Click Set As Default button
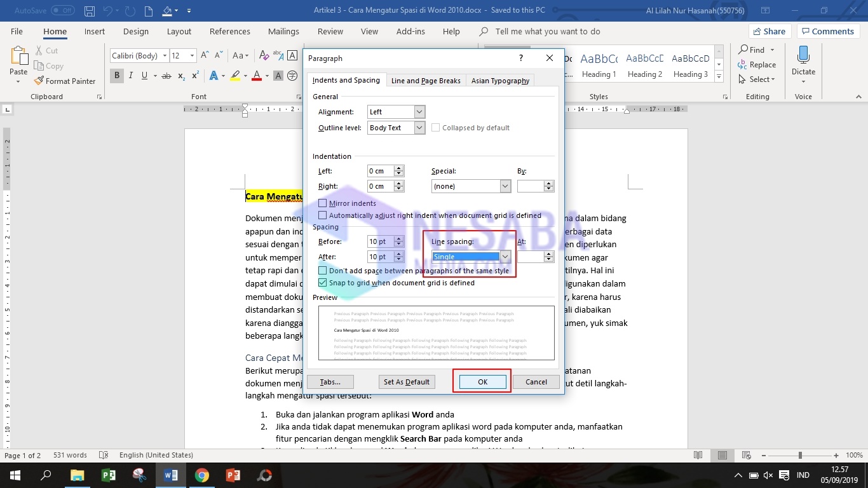Viewport: 868px width, 488px height. point(407,382)
